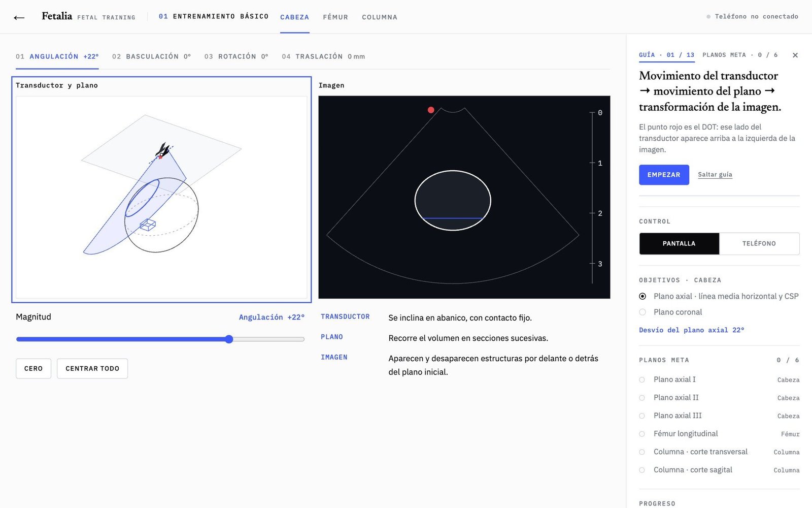Select the 03 Rotación movement tab
The image size is (812, 508).
[x=236, y=56]
